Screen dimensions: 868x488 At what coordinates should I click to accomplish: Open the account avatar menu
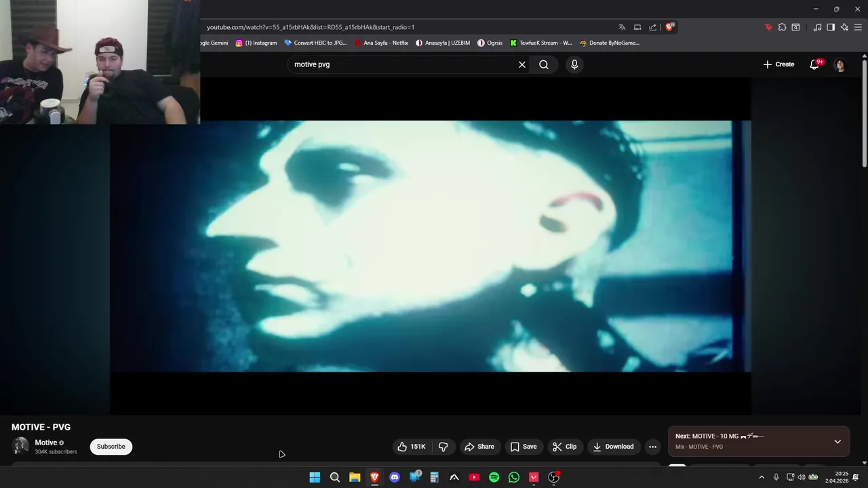click(840, 64)
